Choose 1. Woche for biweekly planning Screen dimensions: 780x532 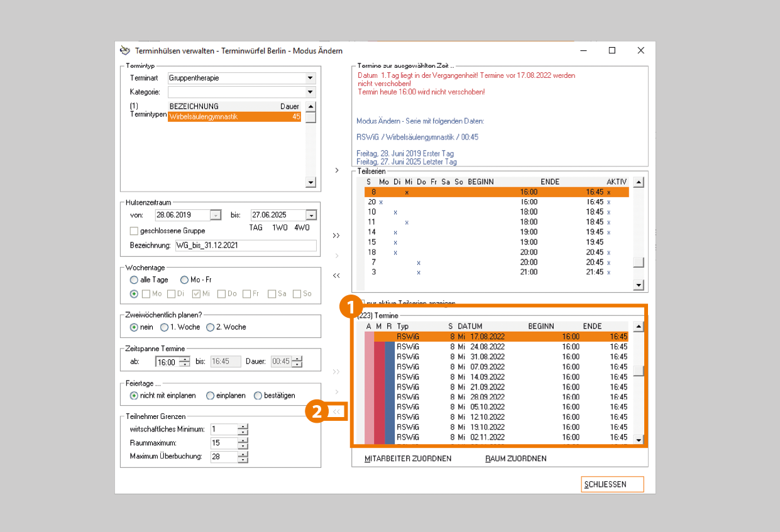point(165,327)
